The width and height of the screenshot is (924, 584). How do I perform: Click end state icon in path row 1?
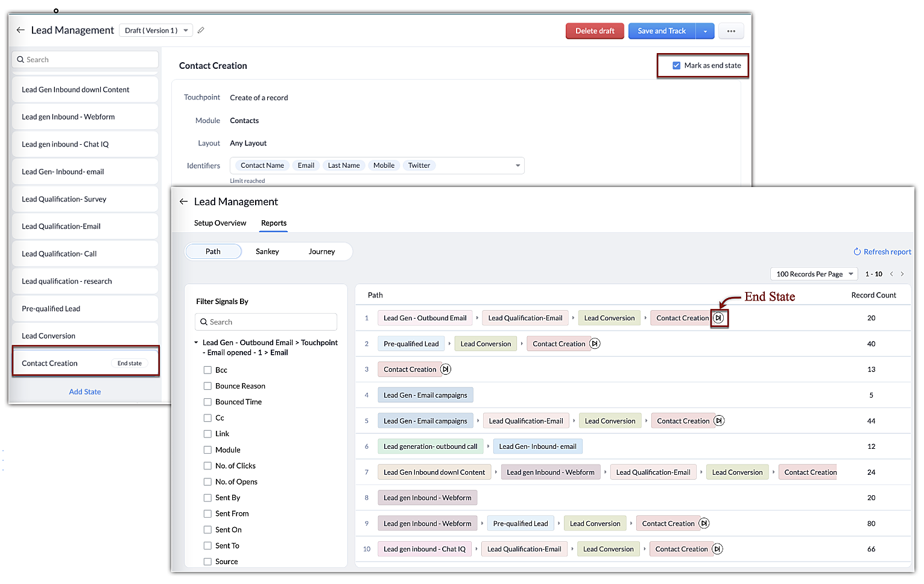point(718,318)
